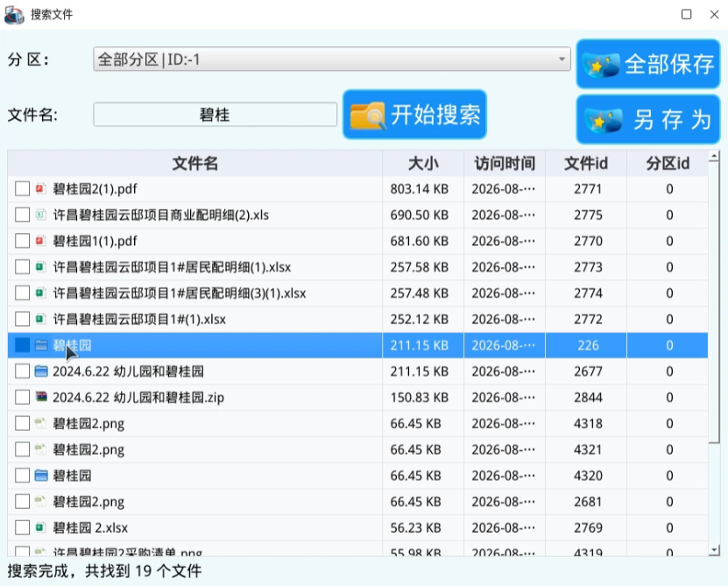Click the 文件名 search input field

215,114
